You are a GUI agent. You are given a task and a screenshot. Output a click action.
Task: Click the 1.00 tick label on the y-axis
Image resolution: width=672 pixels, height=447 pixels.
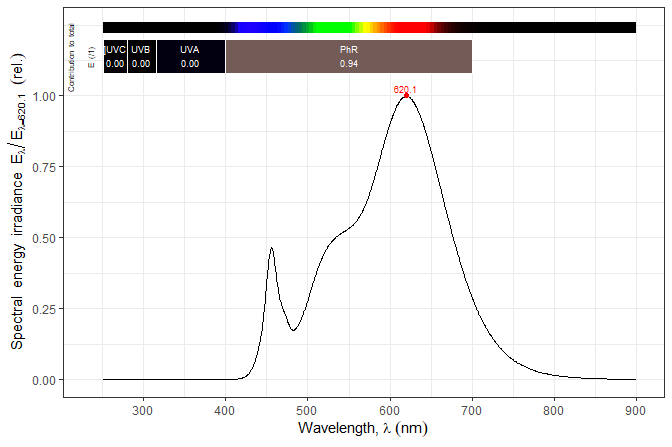point(44,97)
